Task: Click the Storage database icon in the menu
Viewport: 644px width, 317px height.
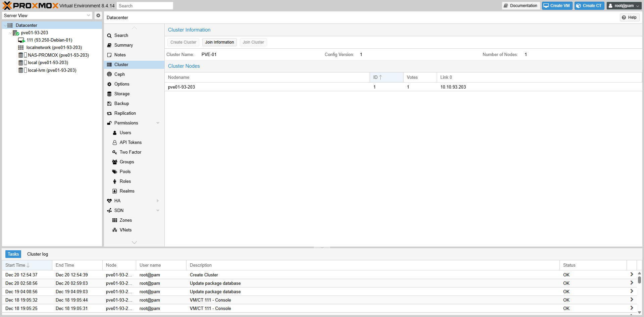Action: (x=109, y=94)
